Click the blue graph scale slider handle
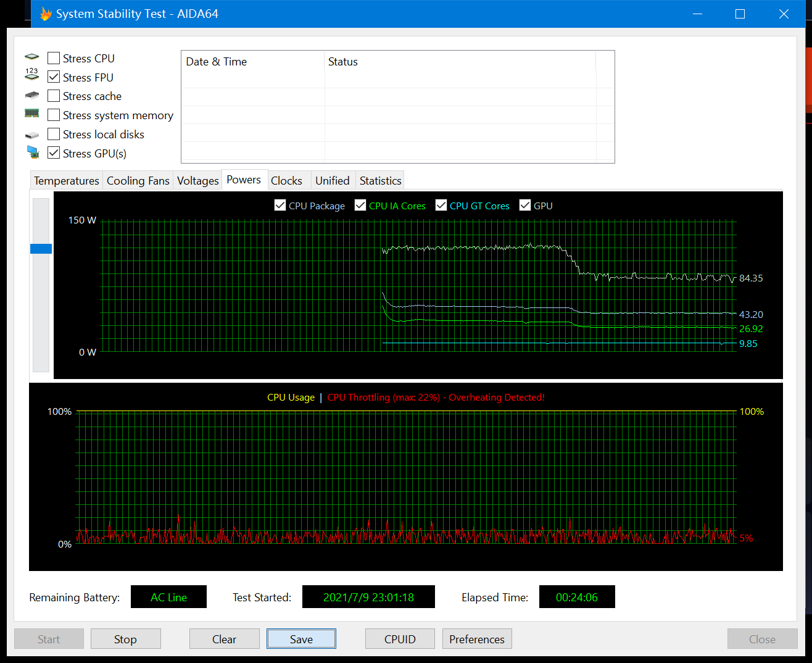The image size is (812, 663). (x=41, y=249)
